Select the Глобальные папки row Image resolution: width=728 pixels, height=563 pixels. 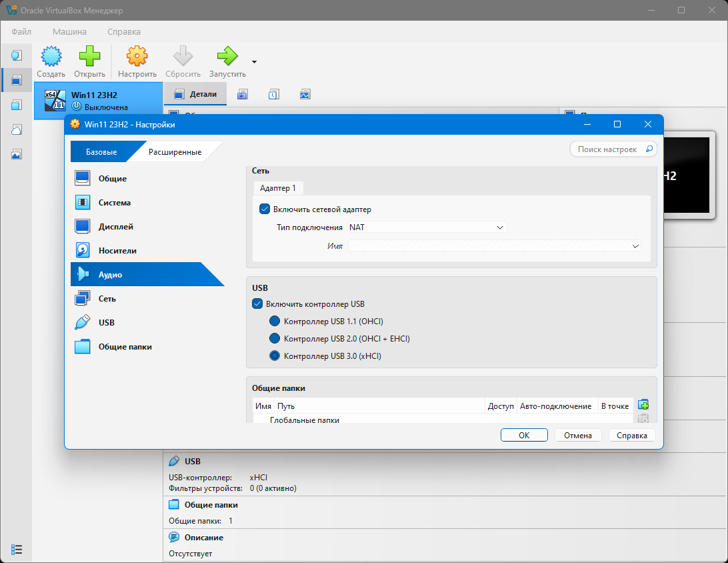[443, 420]
